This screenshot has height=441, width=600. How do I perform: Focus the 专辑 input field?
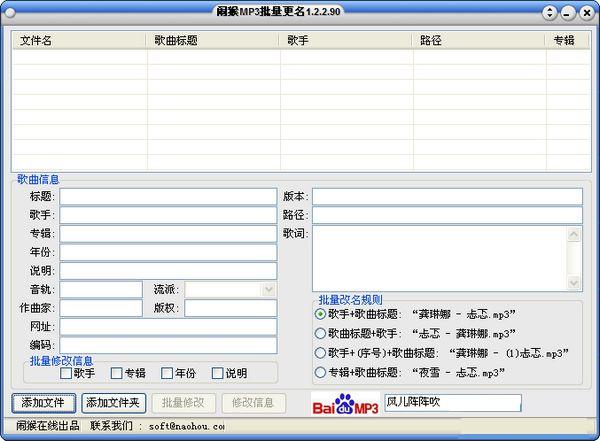pyautogui.click(x=168, y=234)
